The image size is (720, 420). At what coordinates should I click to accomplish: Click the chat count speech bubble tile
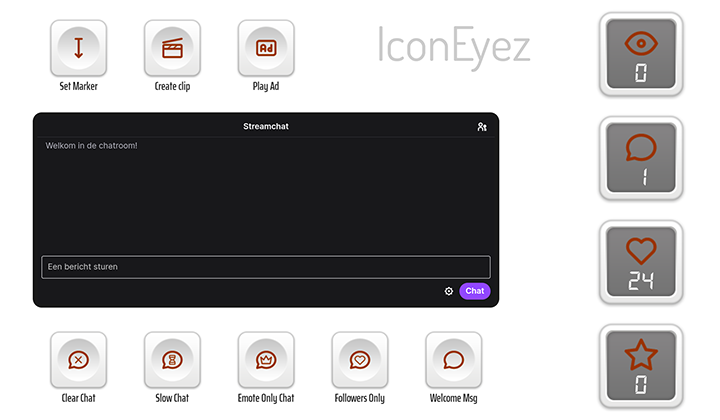(641, 158)
